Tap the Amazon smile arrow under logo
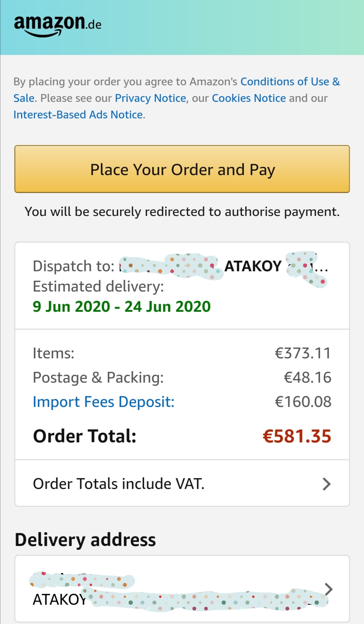The image size is (364, 624). pos(43,33)
